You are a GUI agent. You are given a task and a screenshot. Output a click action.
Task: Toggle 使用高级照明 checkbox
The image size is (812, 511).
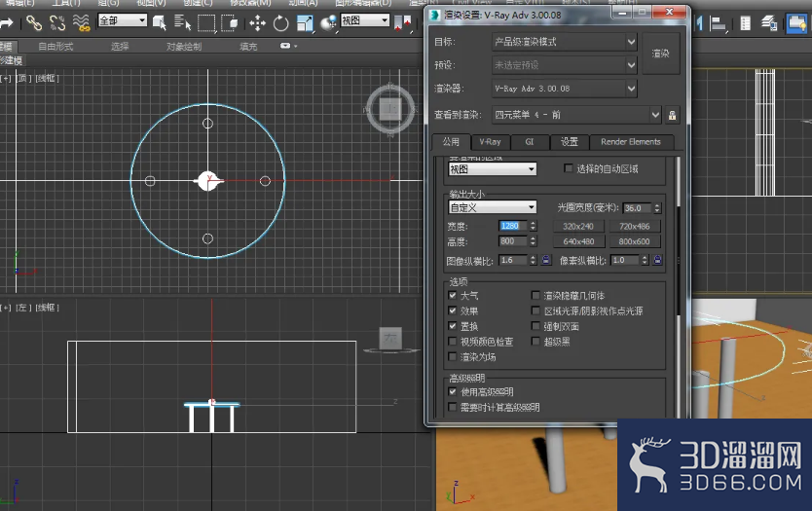pos(453,392)
